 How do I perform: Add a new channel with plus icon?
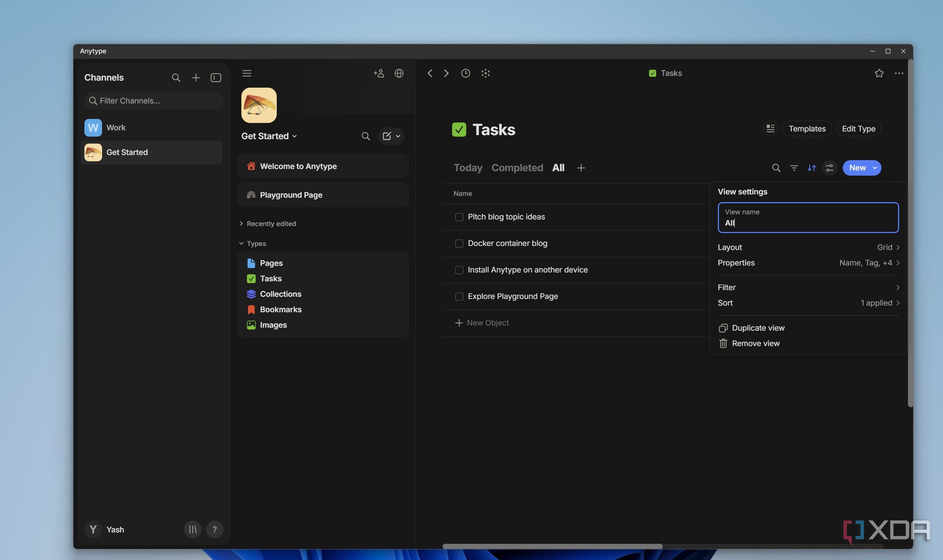point(196,78)
